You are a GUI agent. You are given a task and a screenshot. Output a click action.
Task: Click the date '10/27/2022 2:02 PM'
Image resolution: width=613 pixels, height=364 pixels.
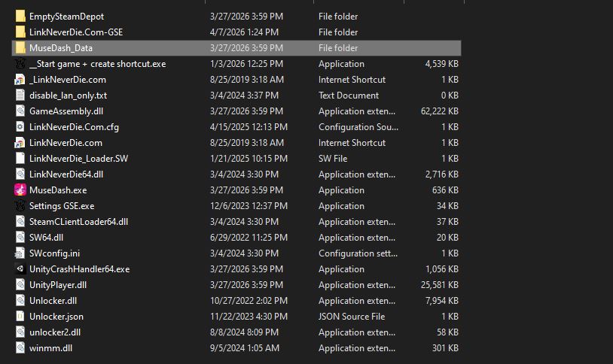[249, 301]
